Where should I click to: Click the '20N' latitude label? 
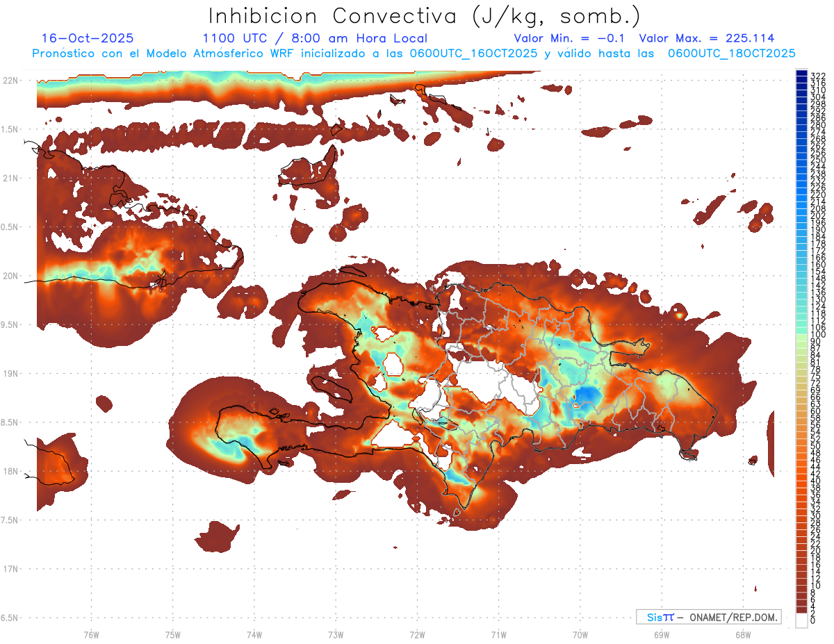10,276
